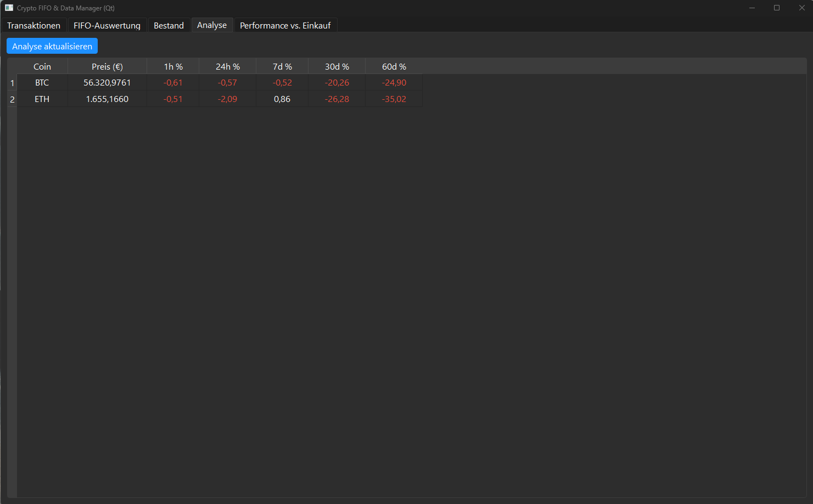Select the Bestand tab
Viewport: 813px width, 504px height.
[169, 25]
